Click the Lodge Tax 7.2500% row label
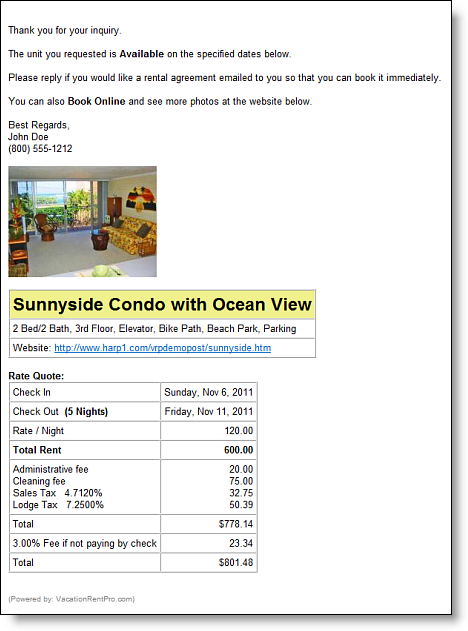468x631 pixels. point(58,505)
